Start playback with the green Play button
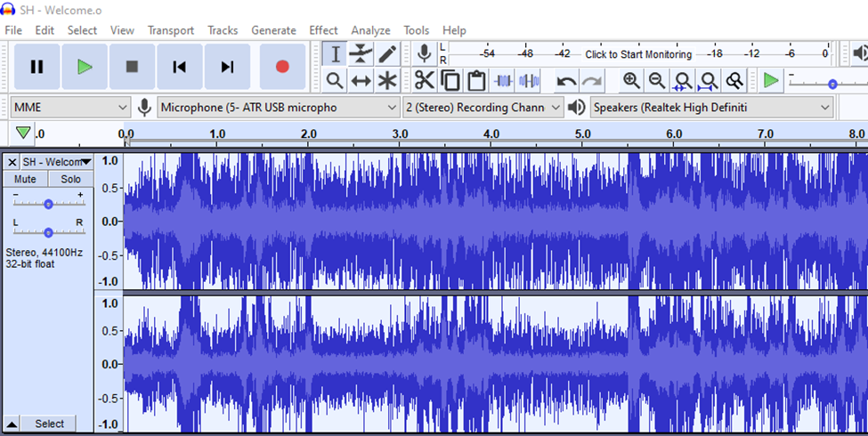This screenshot has width=868, height=436. click(x=85, y=67)
